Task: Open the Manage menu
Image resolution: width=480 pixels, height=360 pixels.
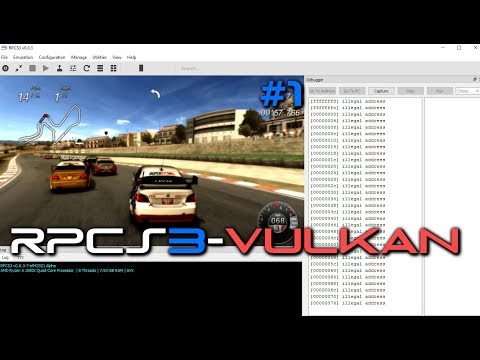Action: [x=79, y=57]
